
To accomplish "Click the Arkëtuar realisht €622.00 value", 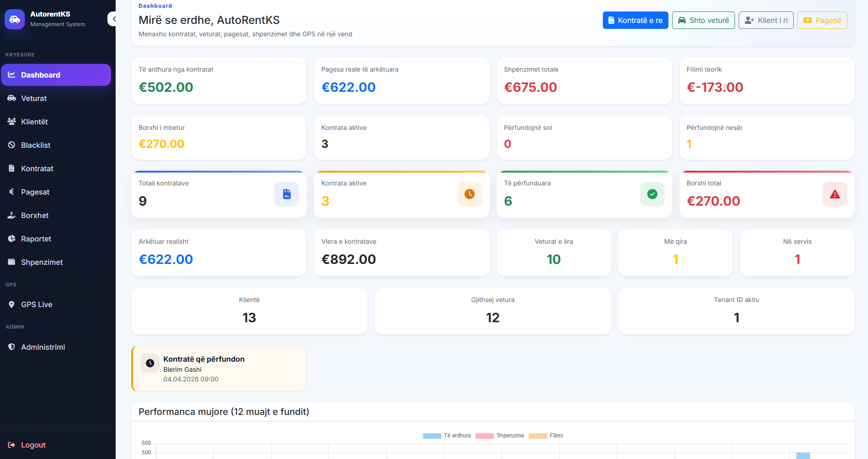I will point(166,259).
